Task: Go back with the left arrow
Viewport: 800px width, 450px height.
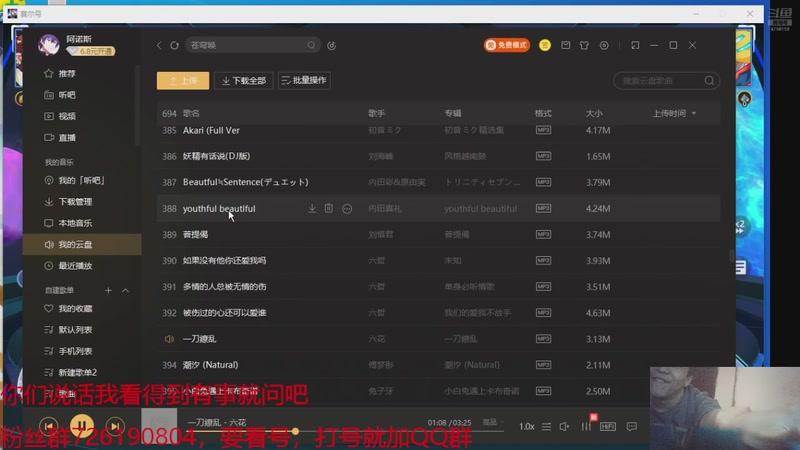Action: coord(159,45)
